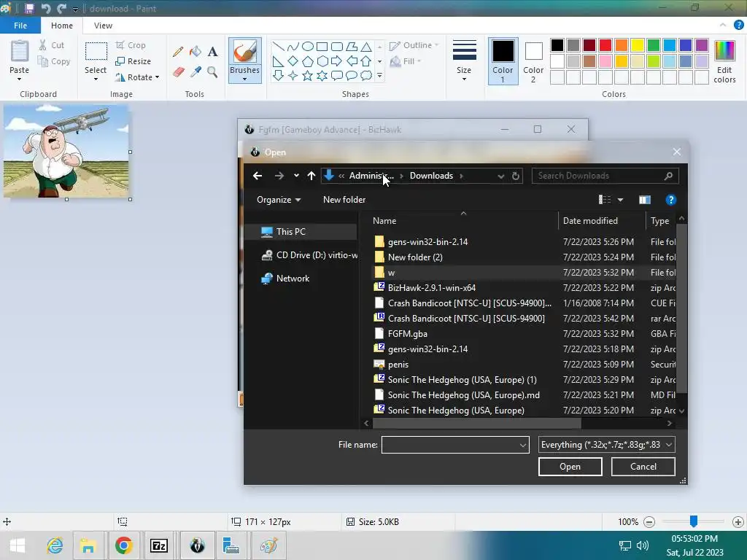Click the Paint Save icon in title bar
This screenshot has height=560, width=747.
[29, 8]
